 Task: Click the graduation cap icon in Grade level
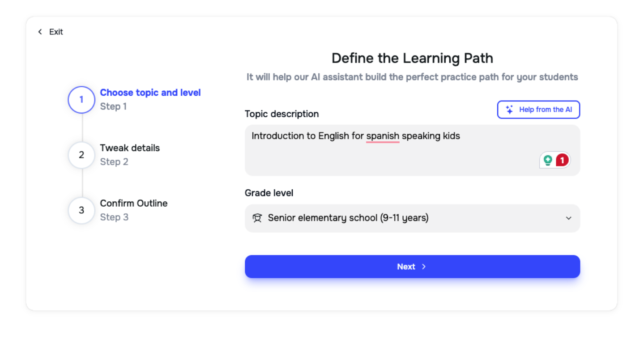257,218
